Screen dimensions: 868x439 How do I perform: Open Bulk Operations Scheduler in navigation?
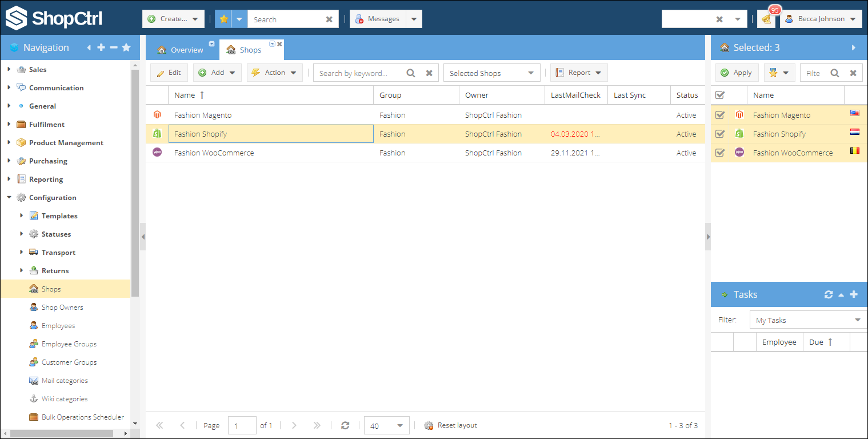tap(83, 417)
